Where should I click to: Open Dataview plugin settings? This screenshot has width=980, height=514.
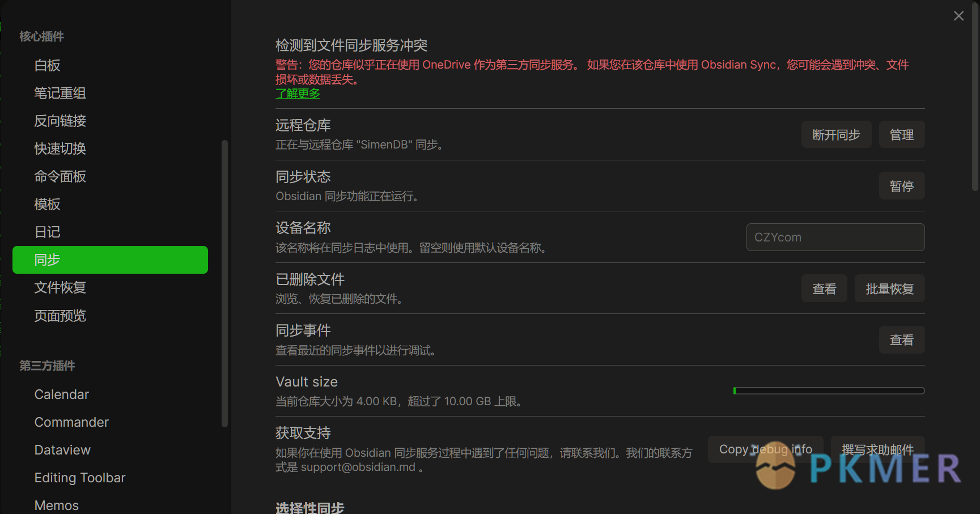(x=110, y=450)
